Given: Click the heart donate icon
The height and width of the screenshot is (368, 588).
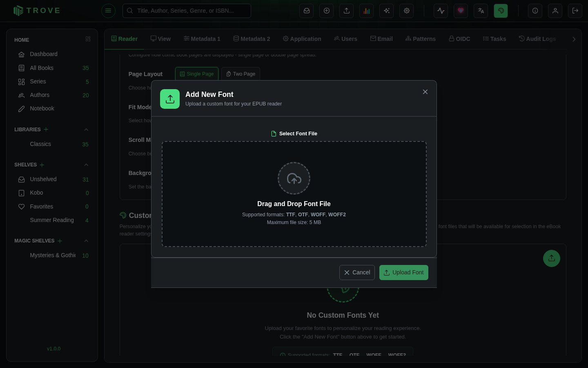Looking at the screenshot, I should pos(461,11).
